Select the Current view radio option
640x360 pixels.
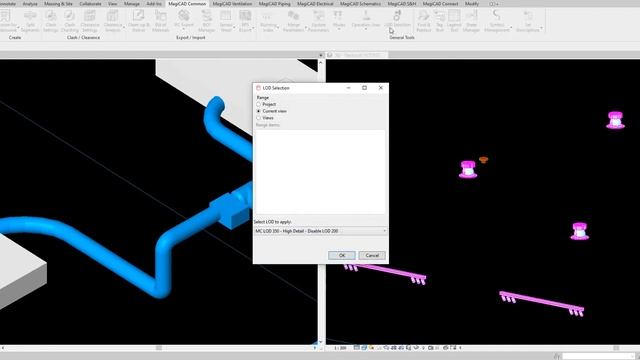pyautogui.click(x=258, y=111)
